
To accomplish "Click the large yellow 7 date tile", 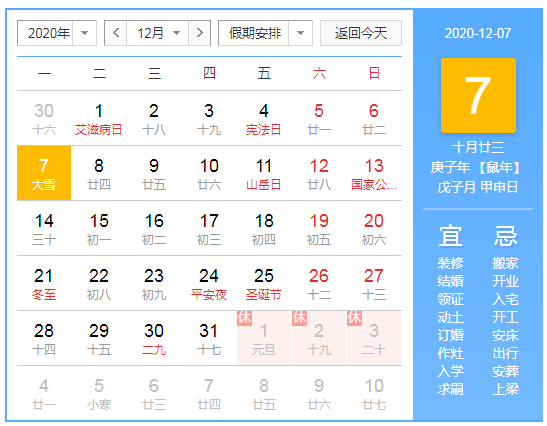I will click(x=478, y=96).
